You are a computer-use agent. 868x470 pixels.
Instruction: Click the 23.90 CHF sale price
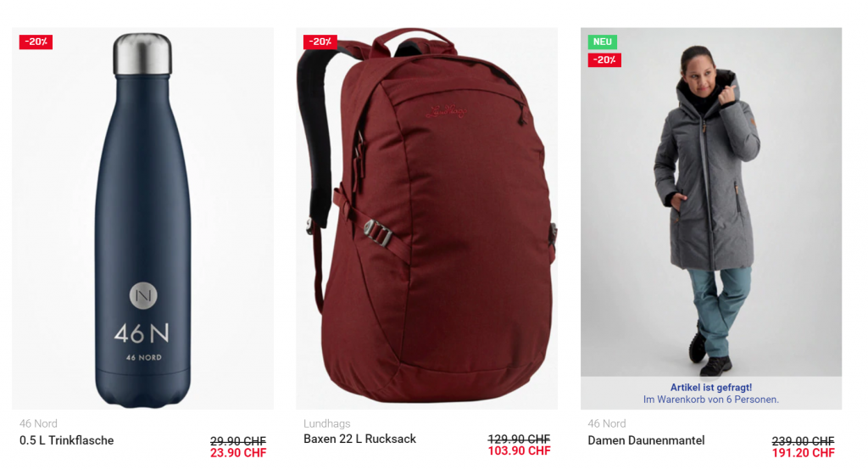click(x=238, y=453)
